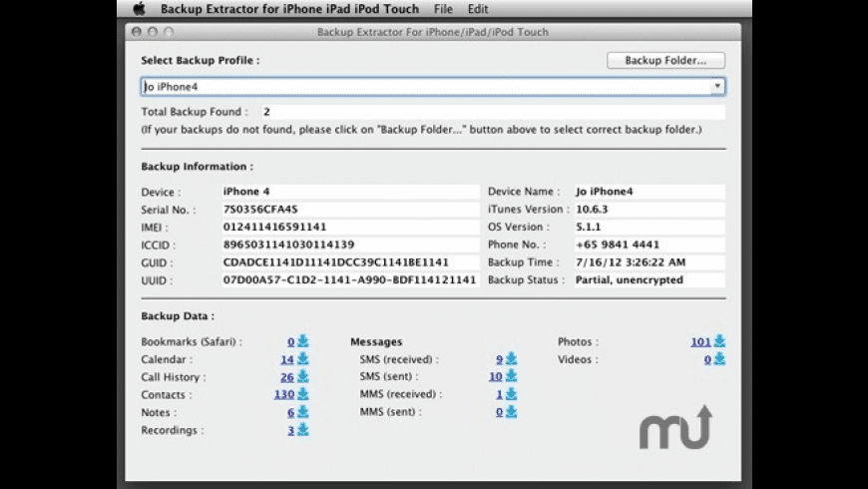Click the SMS (received) download icon

(x=511, y=359)
